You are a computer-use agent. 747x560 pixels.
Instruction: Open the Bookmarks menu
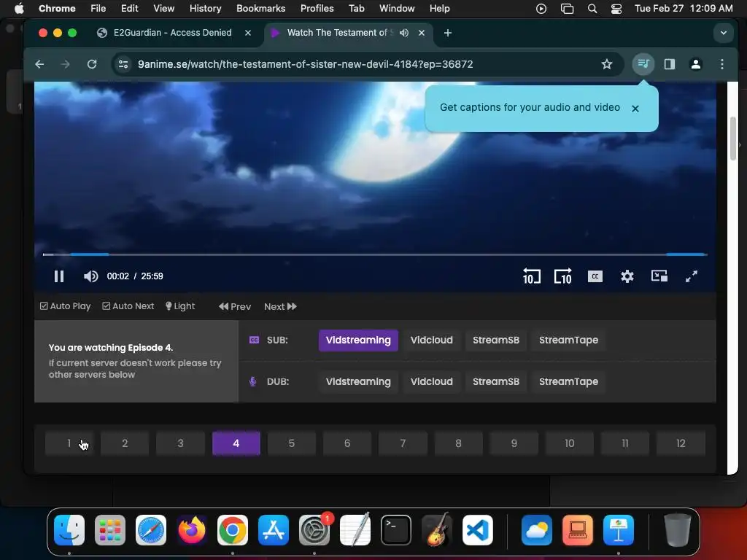coord(260,8)
